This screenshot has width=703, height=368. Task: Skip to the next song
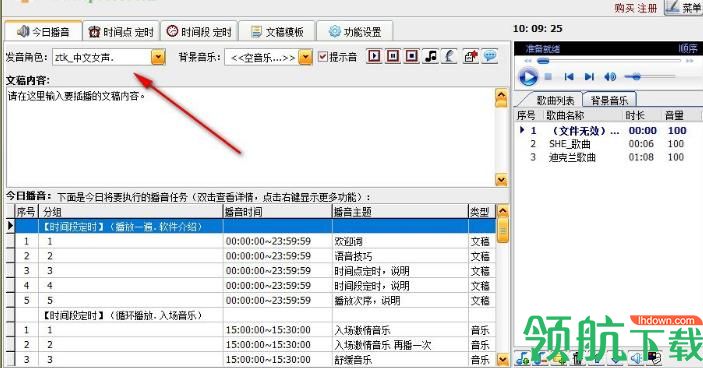[x=589, y=77]
